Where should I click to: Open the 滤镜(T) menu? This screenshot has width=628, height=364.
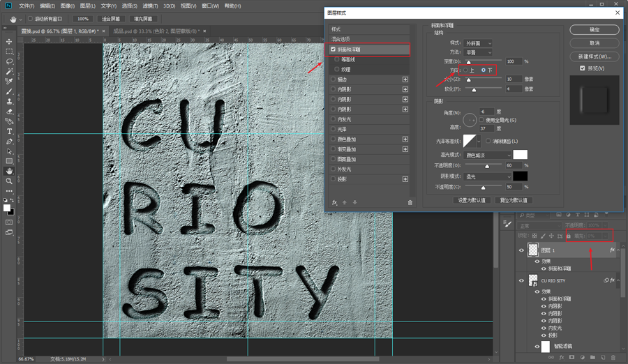[150, 6]
